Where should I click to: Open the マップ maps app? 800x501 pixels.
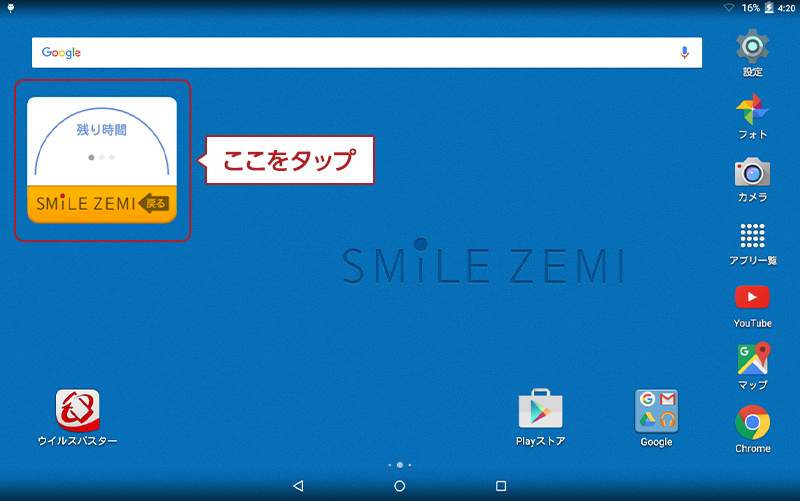753,366
